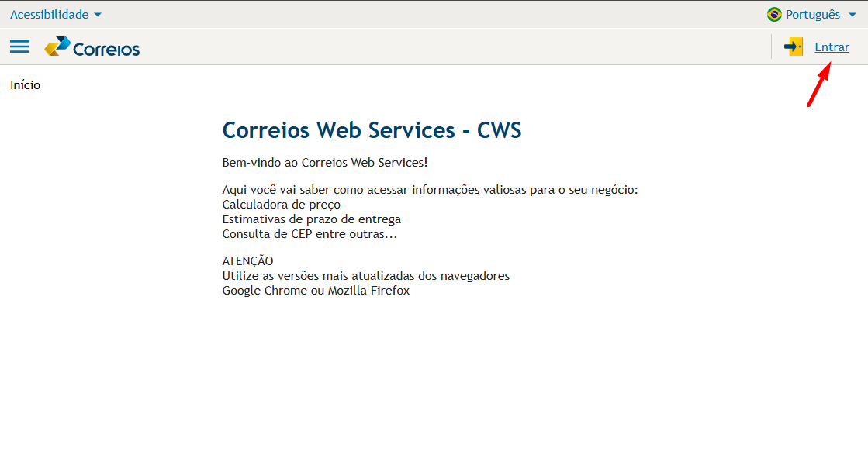Open the hamburger navigation menu

click(x=19, y=47)
